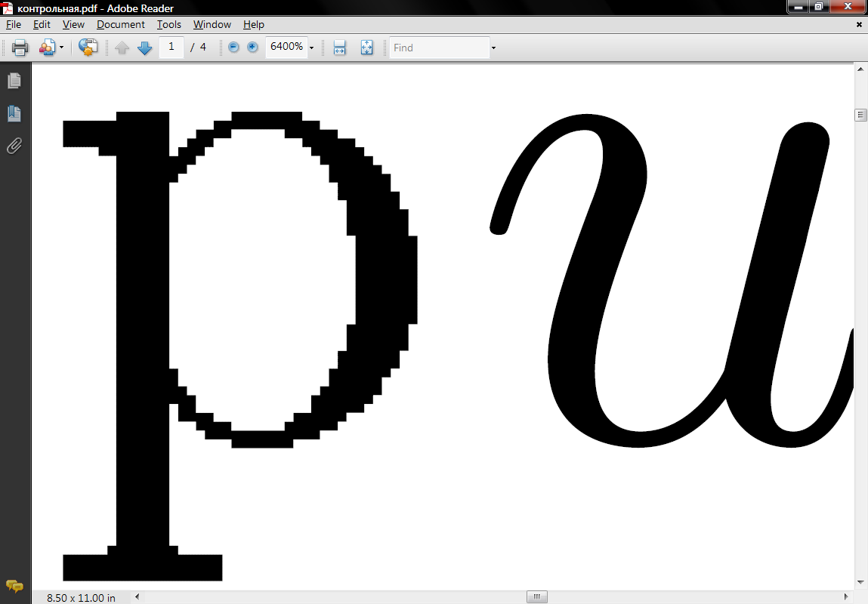The image size is (868, 604).
Task: Open the Bookmarks panel in sidebar
Action: pyautogui.click(x=14, y=114)
